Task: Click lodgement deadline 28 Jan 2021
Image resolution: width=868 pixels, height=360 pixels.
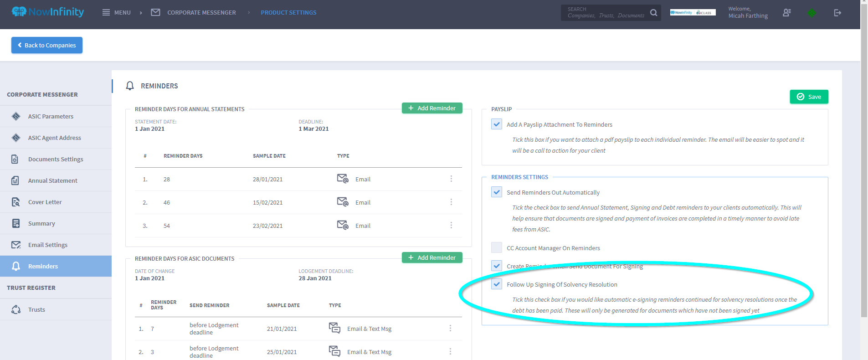Action: pos(315,278)
